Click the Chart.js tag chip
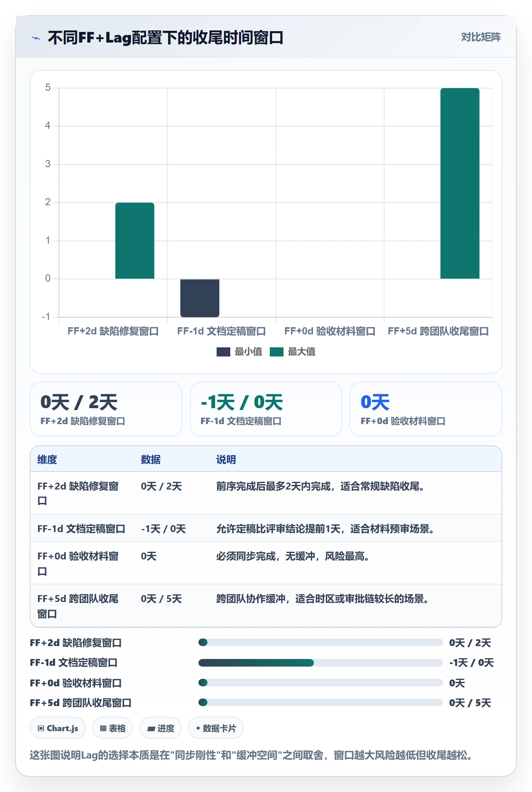Screen dimensions: 532x792 tap(58, 728)
